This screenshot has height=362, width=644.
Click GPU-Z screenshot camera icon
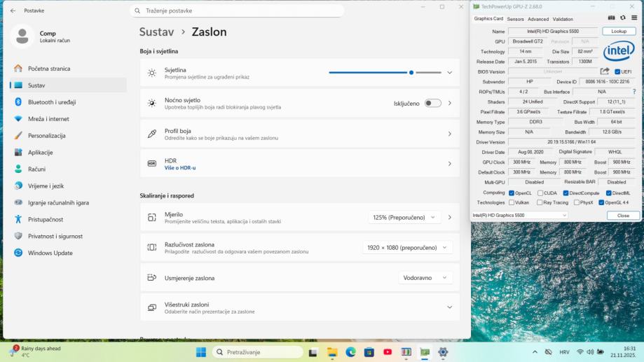click(612, 18)
